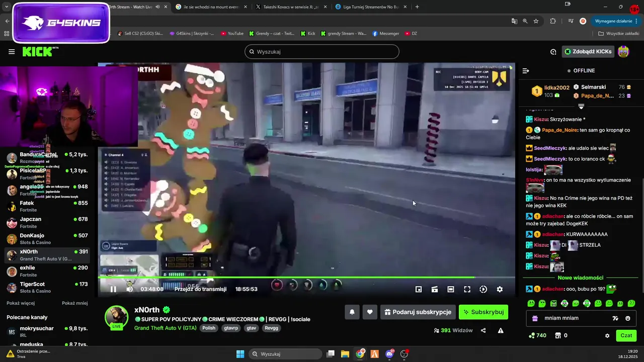644x362 pixels.
Task: Click the translate page icon in address bar
Action: point(514,21)
